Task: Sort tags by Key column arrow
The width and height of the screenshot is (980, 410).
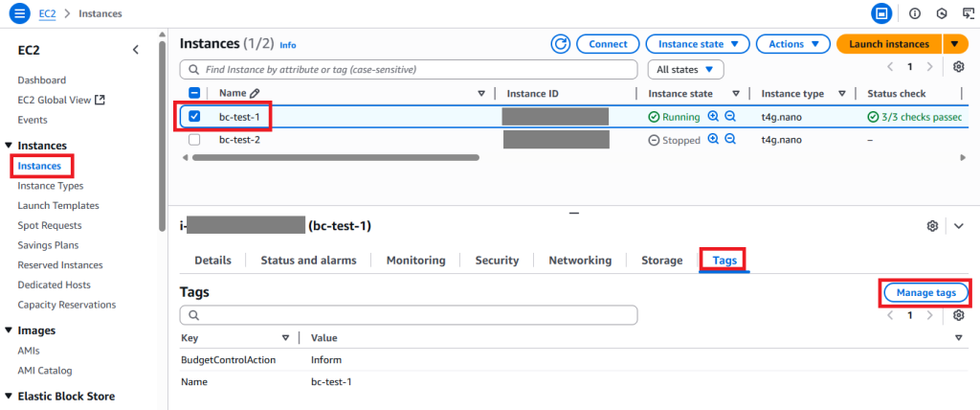Action: [x=285, y=338]
